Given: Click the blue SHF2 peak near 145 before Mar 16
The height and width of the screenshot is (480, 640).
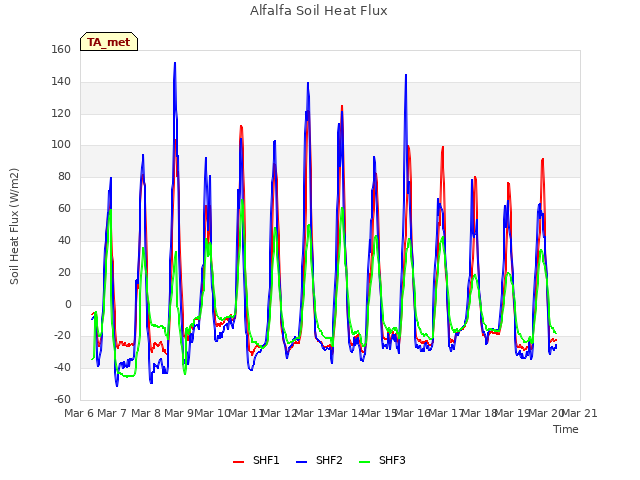Looking at the screenshot, I should click(406, 75).
